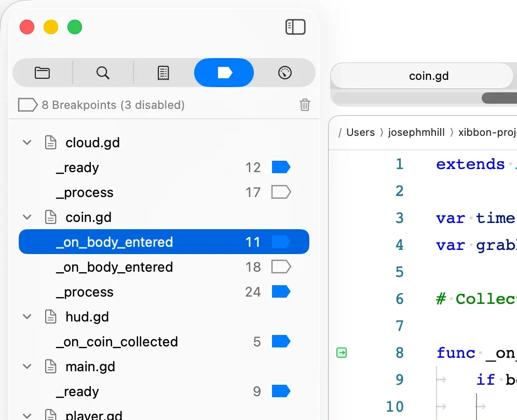Select the coin.gd file row
The width and height of the screenshot is (517, 420).
click(164, 217)
